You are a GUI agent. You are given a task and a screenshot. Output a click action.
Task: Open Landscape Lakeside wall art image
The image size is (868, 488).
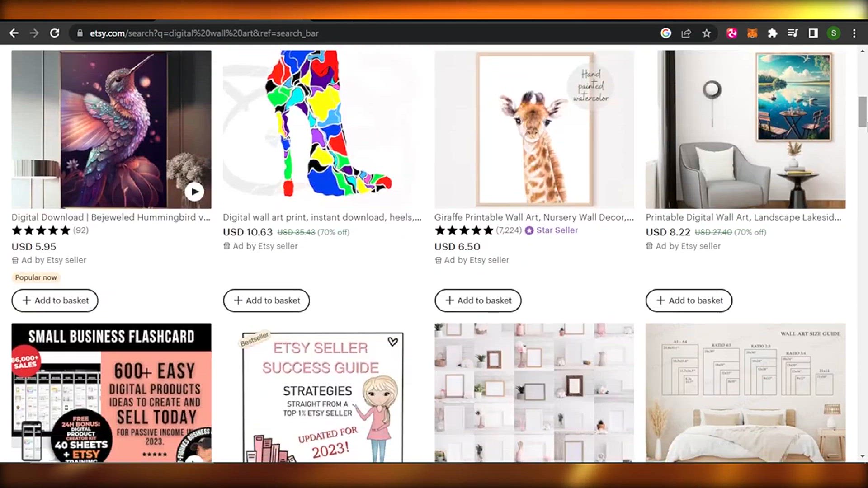pyautogui.click(x=745, y=129)
